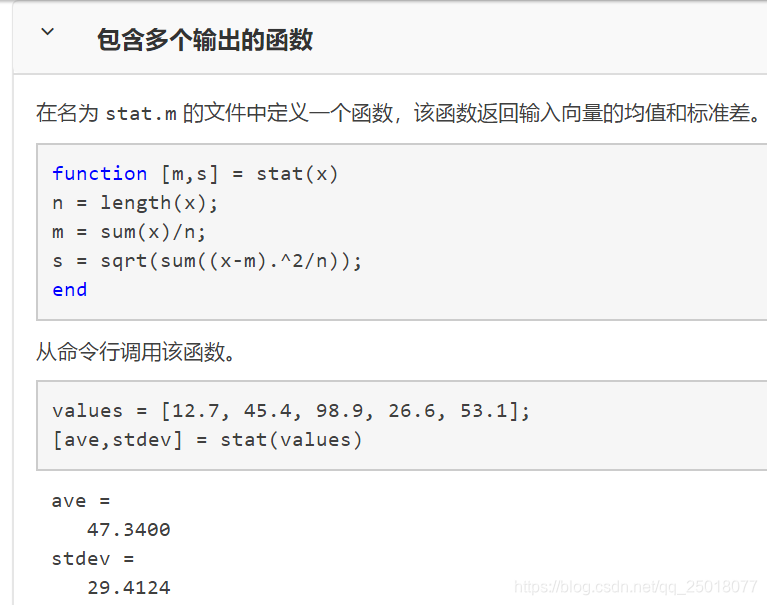This screenshot has height=605, width=767.
Task: Click the line m = sum(x)/n;
Action: pyautogui.click(x=129, y=232)
